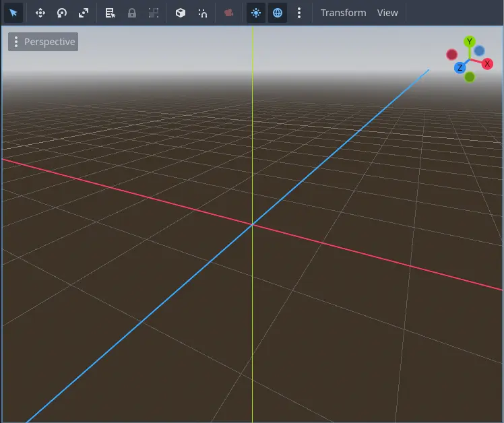Toggle Use Snap magnet button

(x=202, y=13)
